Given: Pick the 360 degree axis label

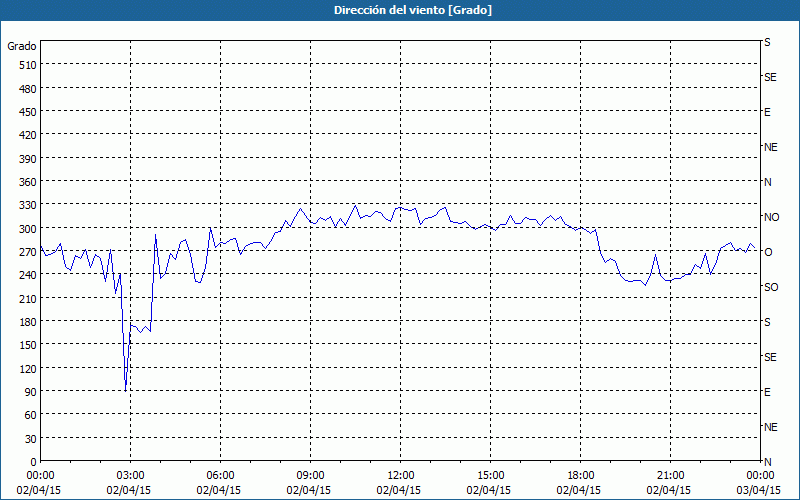Looking at the screenshot, I should point(28,182).
